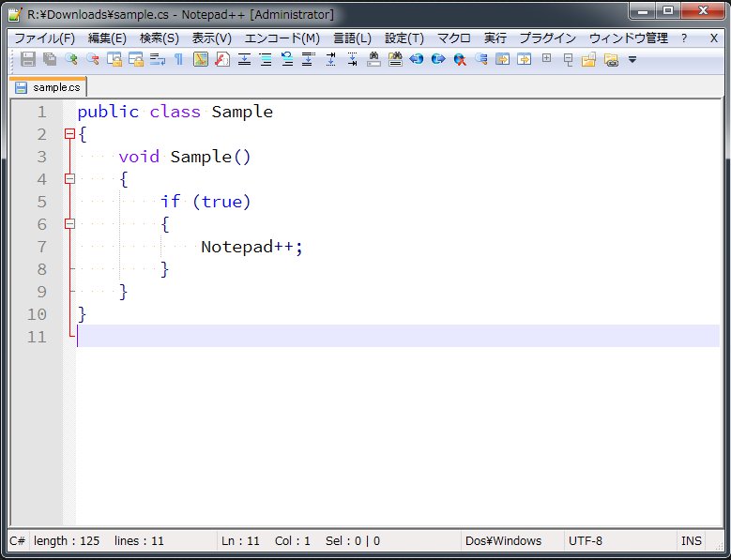The image size is (731, 560).
Task: Open Find with the binoculars icon
Action: tap(373, 59)
